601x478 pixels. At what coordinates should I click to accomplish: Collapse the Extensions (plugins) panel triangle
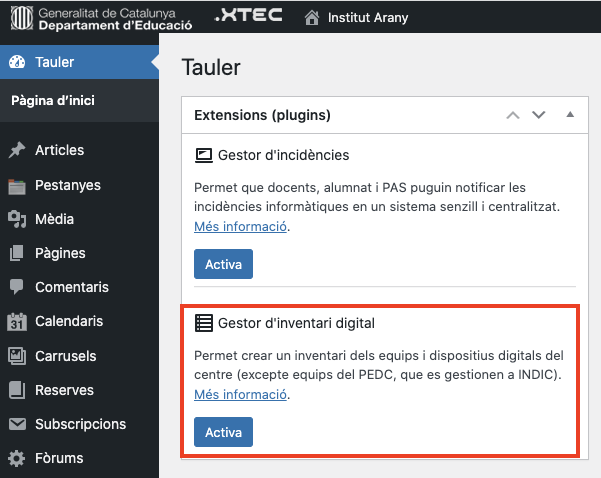tap(570, 115)
